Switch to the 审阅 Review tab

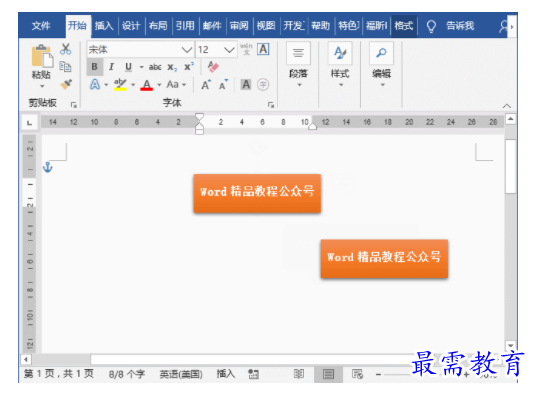(x=239, y=25)
